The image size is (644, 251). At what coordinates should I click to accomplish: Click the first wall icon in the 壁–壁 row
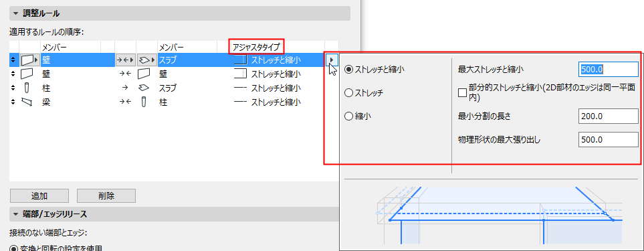[26, 74]
